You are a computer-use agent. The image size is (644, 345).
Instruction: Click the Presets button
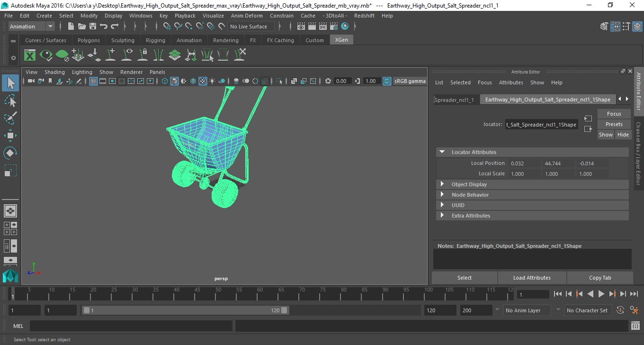point(614,124)
